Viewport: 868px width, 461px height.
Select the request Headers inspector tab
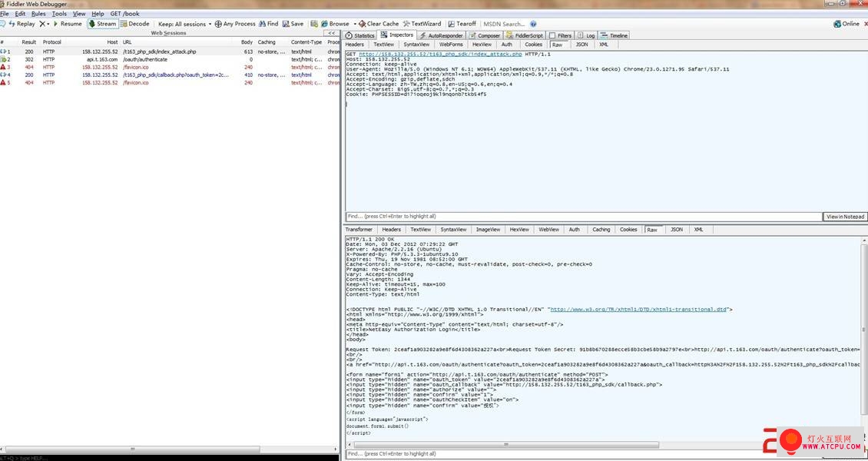tap(355, 45)
